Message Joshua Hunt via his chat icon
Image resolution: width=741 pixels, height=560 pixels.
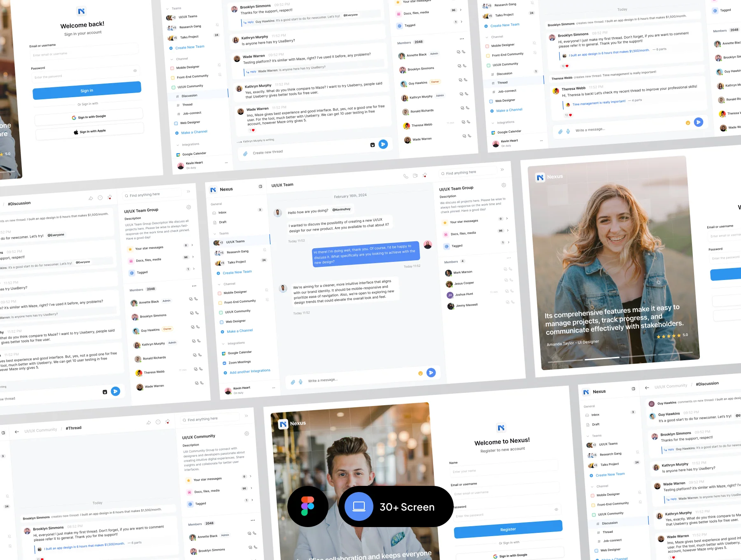click(x=507, y=292)
